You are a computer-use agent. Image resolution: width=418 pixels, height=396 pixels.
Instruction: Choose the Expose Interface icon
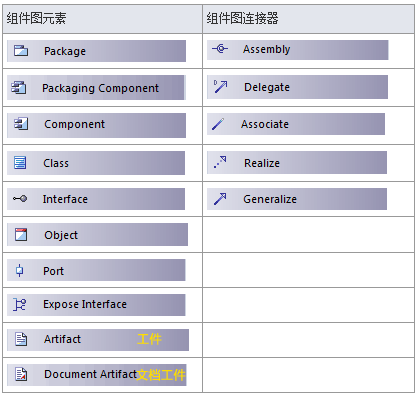click(x=19, y=304)
